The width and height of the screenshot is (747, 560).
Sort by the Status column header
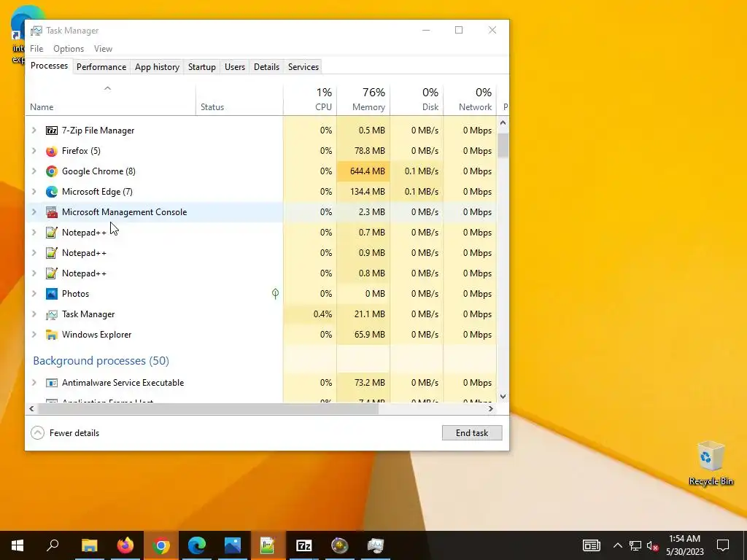click(239, 99)
